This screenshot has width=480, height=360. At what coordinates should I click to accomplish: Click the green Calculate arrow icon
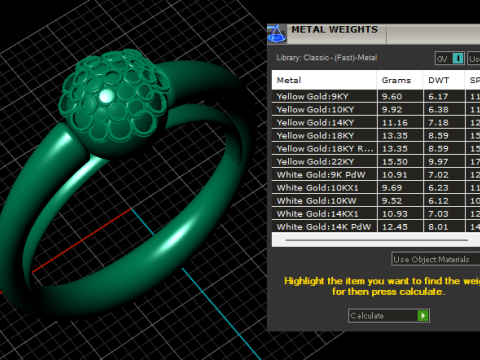pyautogui.click(x=423, y=316)
